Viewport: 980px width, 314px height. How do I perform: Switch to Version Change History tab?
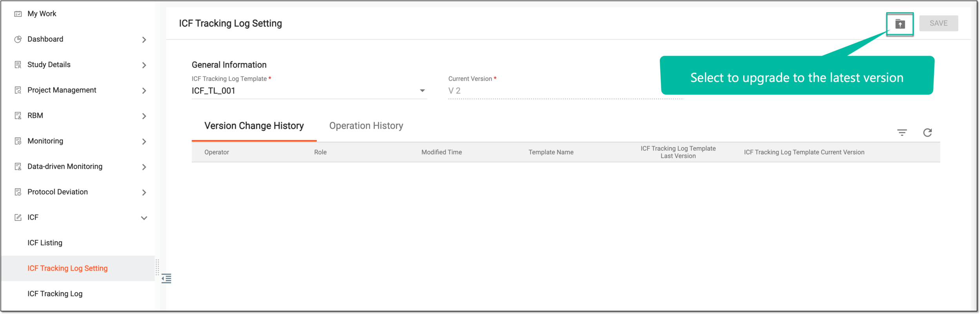tap(254, 126)
